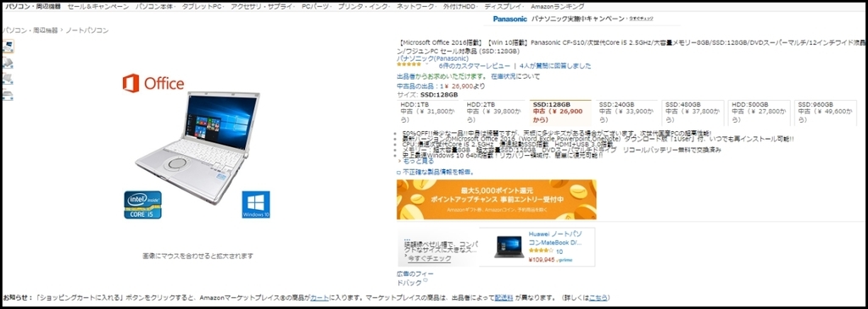Open the Amazonランキング menu item
The height and width of the screenshot is (309, 868).
click(x=557, y=7)
